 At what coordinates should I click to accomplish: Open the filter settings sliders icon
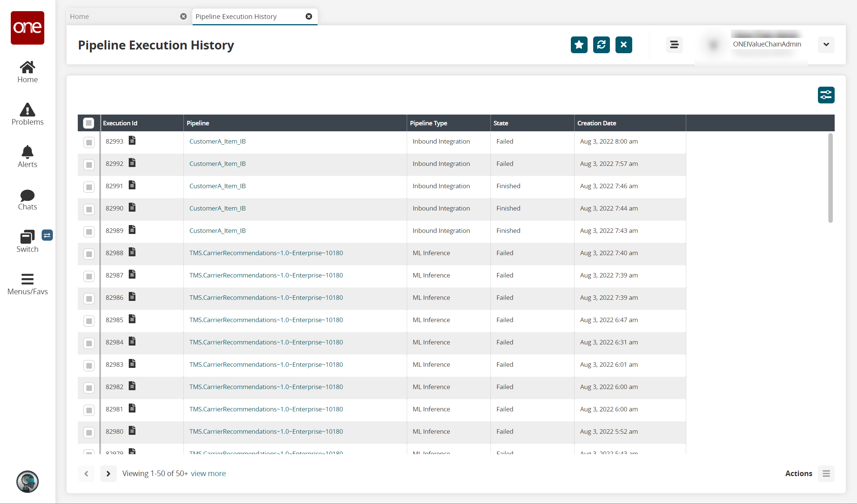pos(826,95)
